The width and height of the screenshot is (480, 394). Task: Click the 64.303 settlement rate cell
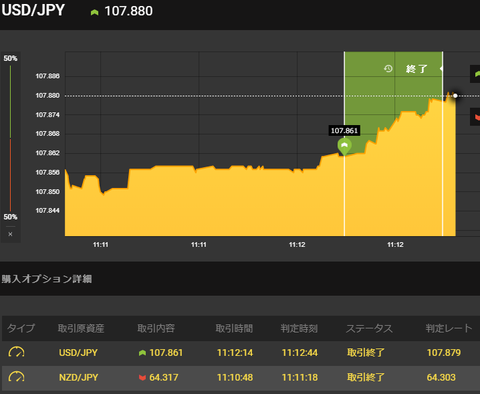pos(441,377)
